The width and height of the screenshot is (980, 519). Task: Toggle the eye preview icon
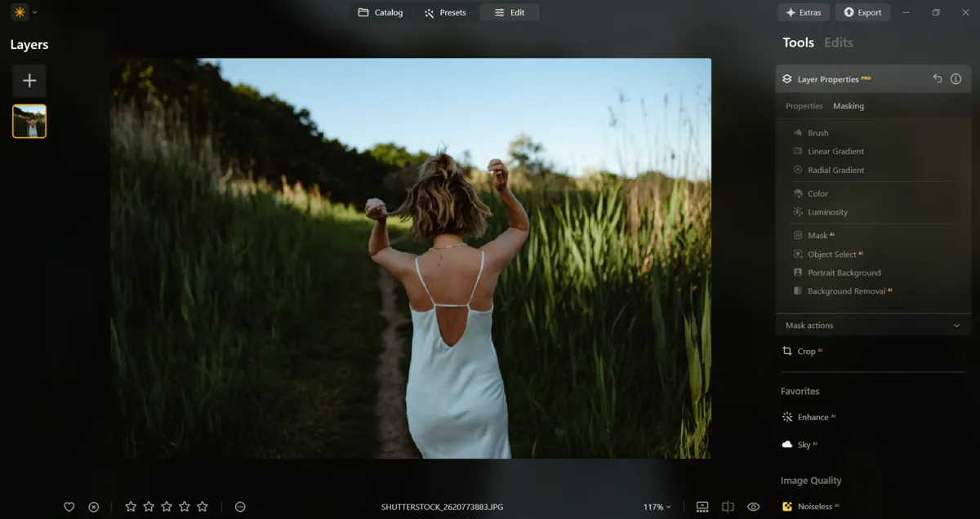(753, 507)
